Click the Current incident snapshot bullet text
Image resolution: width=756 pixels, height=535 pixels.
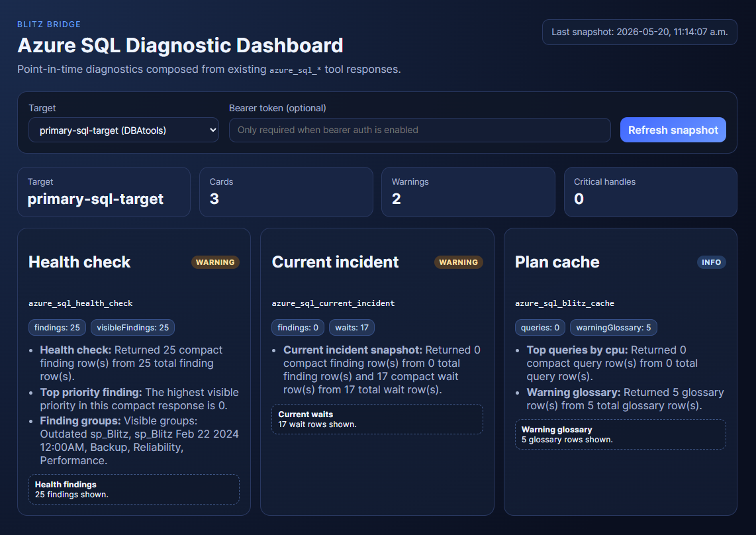point(382,369)
